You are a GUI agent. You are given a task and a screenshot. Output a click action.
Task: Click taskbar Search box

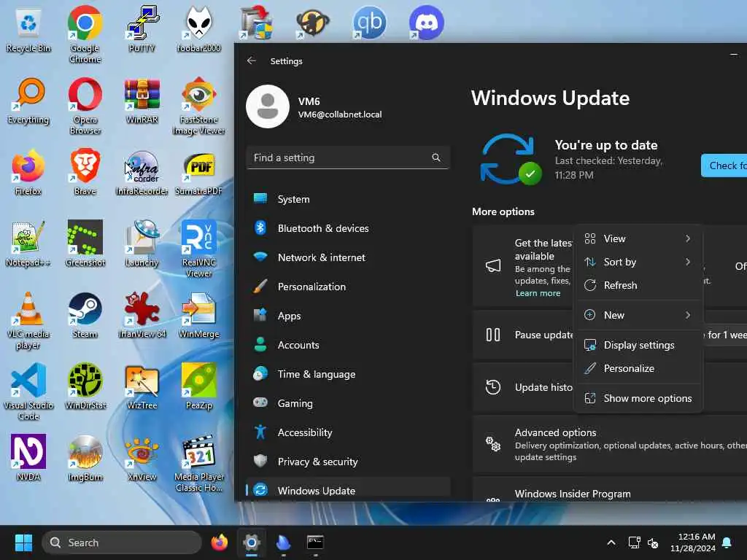[x=122, y=542]
